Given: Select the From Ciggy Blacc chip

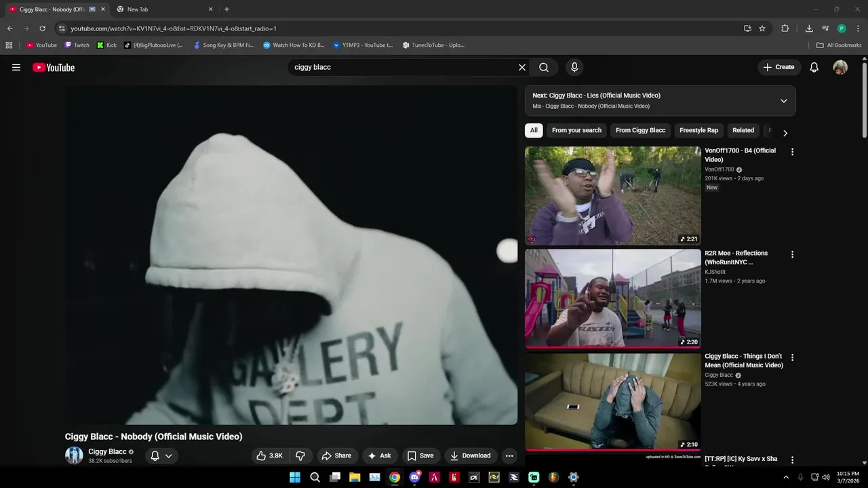Looking at the screenshot, I should [x=640, y=130].
